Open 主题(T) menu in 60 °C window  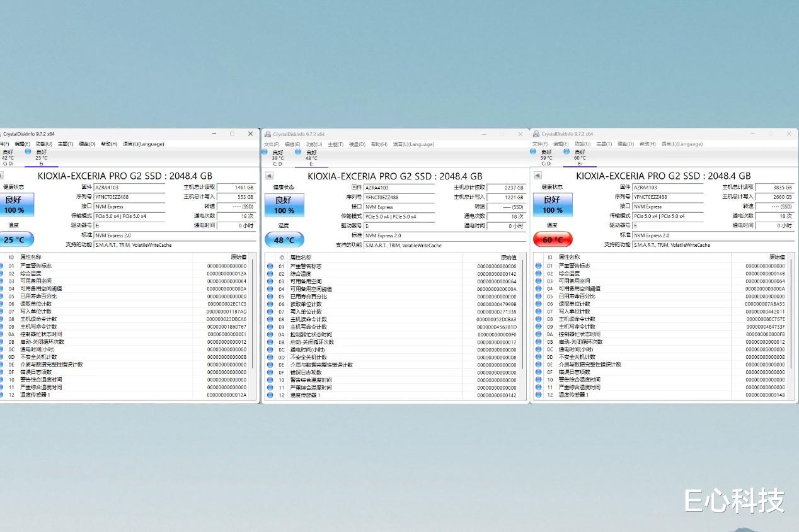coord(604,144)
